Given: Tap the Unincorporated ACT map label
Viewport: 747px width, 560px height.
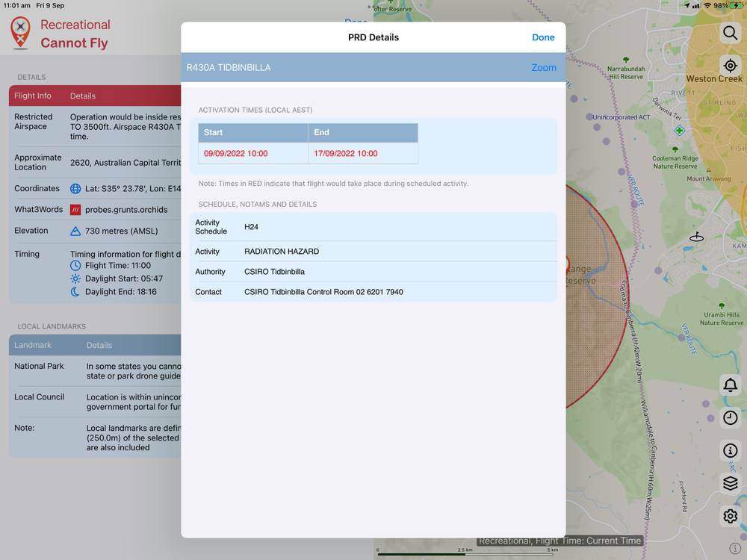Looking at the screenshot, I should [621, 117].
